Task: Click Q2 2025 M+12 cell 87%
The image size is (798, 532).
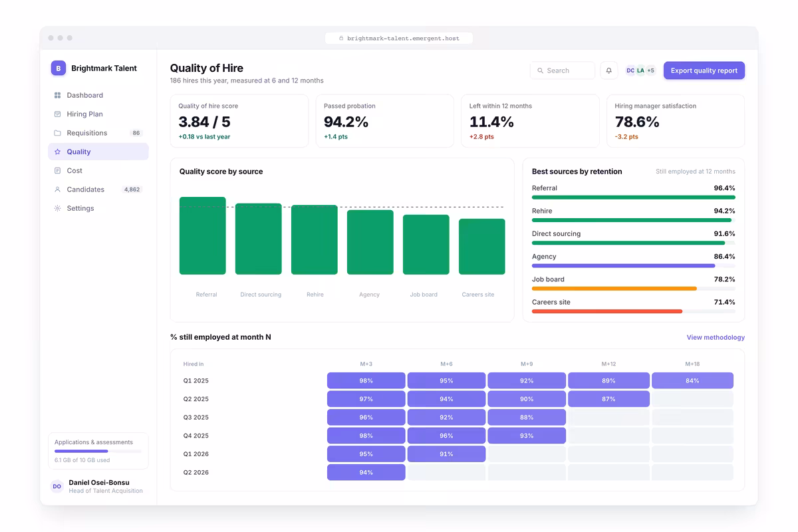Action: click(608, 399)
